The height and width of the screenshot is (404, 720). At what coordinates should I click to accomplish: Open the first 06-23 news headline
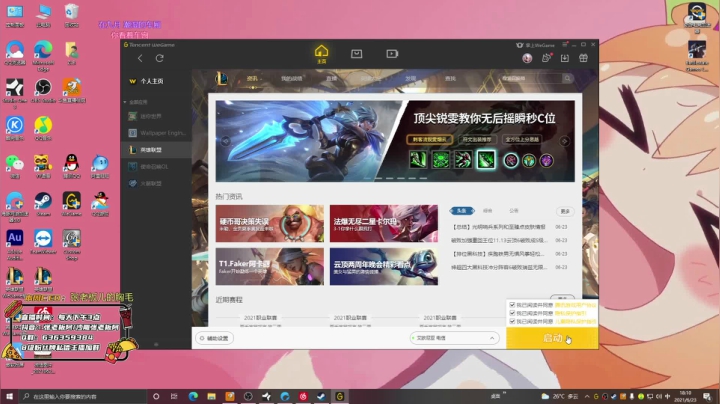pyautogui.click(x=499, y=227)
